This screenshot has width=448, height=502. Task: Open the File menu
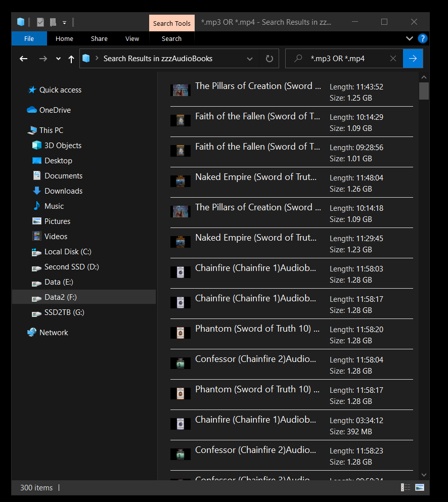coord(29,38)
